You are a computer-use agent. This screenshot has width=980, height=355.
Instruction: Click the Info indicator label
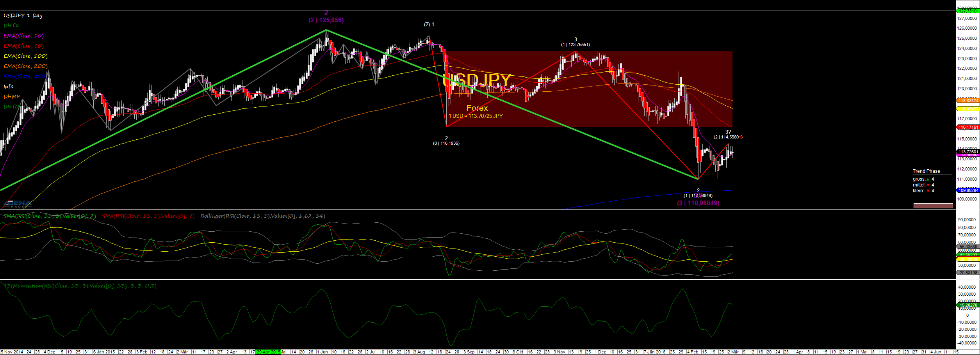(x=9, y=87)
